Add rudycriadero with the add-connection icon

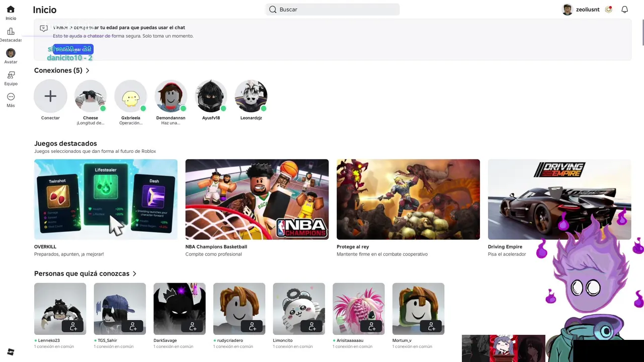point(252,327)
